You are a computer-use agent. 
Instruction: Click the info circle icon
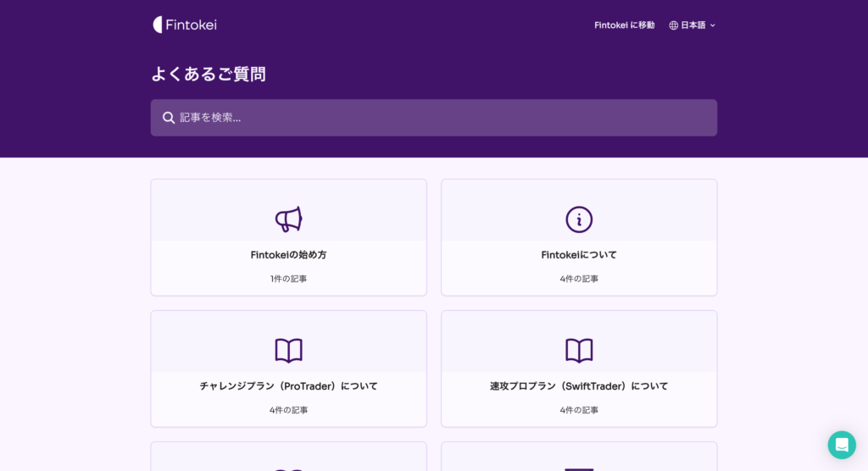[x=579, y=219]
